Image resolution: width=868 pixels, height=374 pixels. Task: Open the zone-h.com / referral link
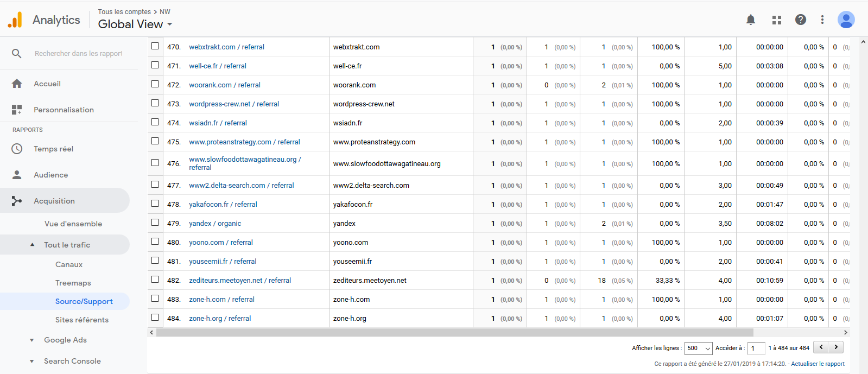(221, 299)
